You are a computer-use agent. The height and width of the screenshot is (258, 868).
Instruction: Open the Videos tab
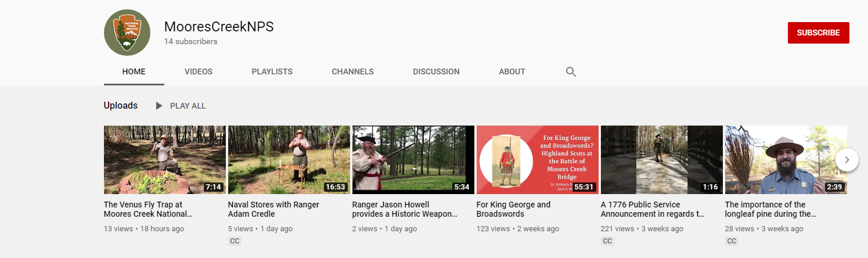[x=199, y=71]
